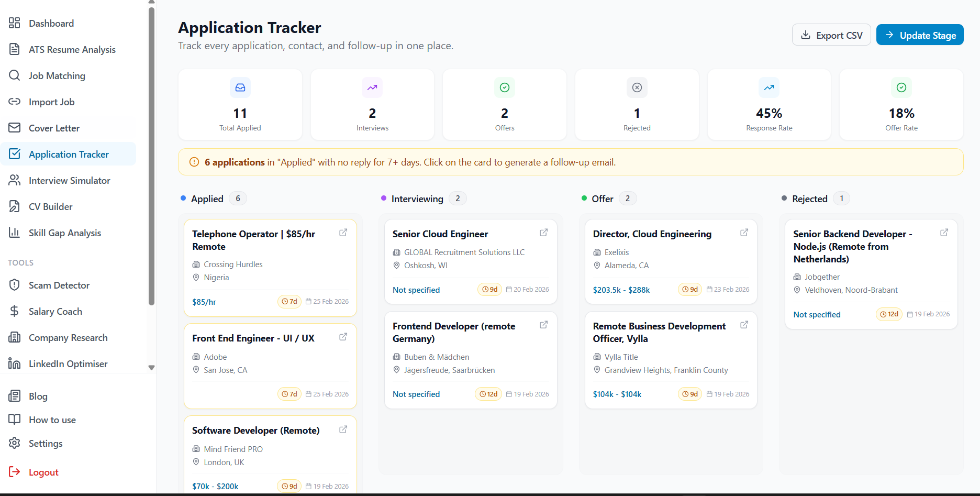Click the Adobe company name
The width and height of the screenshot is (980, 496).
pos(215,357)
